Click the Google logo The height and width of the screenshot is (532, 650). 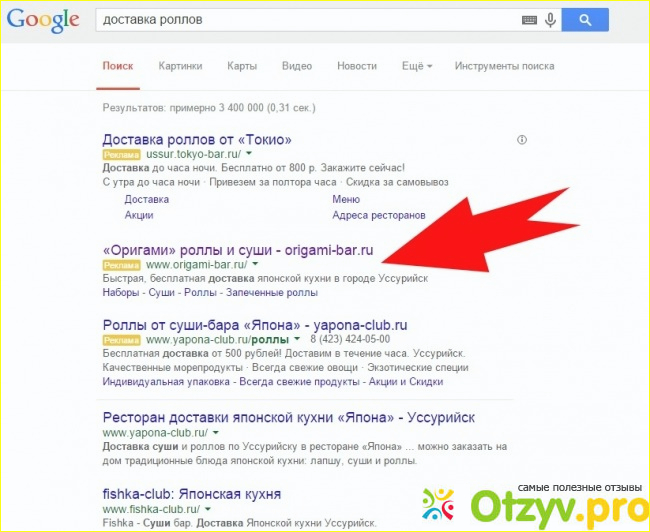pos(43,19)
